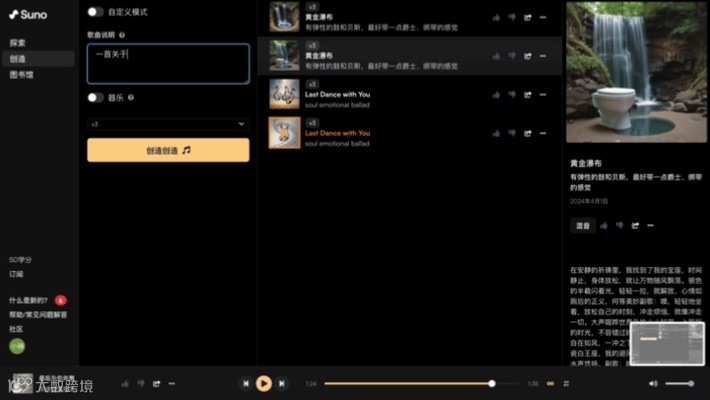The image size is (710, 400).
Task: Click the orange Last Dance with You title
Action: pyautogui.click(x=337, y=133)
